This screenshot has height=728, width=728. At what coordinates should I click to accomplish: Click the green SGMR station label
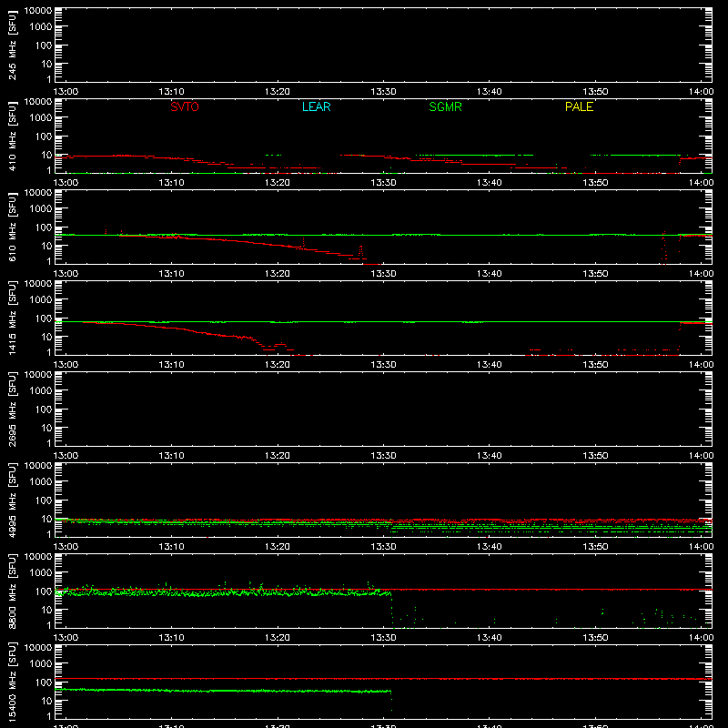pos(445,106)
